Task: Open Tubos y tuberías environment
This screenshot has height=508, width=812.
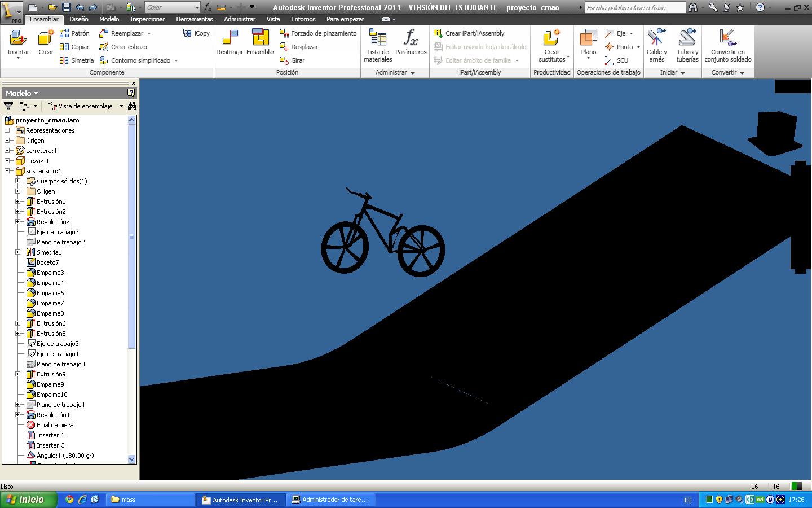Action: click(687, 46)
